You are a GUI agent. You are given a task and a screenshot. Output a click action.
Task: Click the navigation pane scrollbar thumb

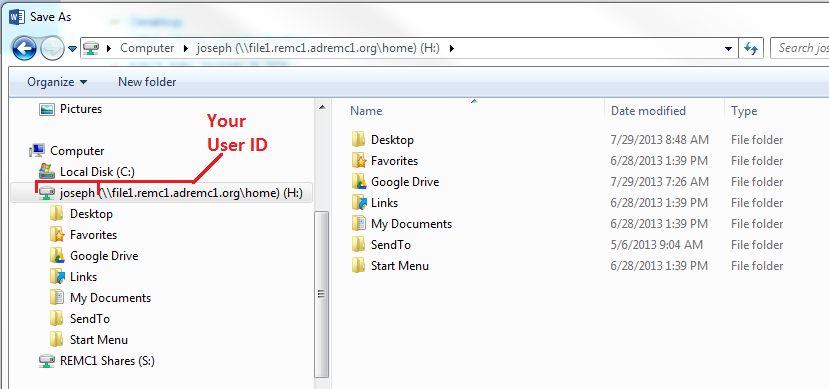321,293
